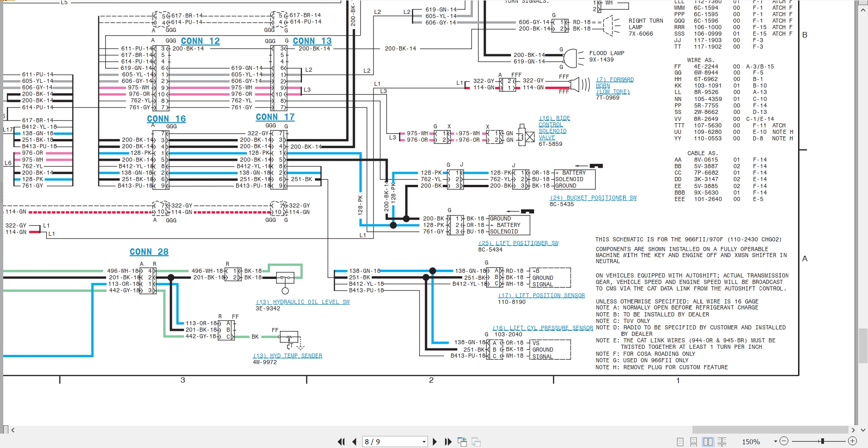This screenshot has width=868, height=448.
Task: Click part number 8C-5435
Action: pyautogui.click(x=562, y=204)
